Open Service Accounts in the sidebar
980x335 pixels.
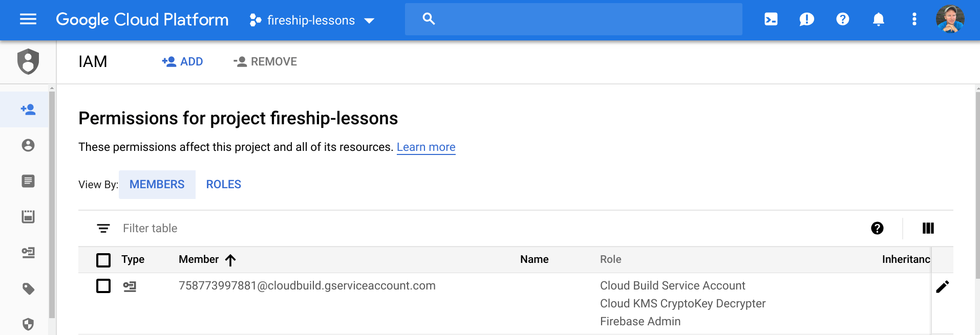pos(28,253)
